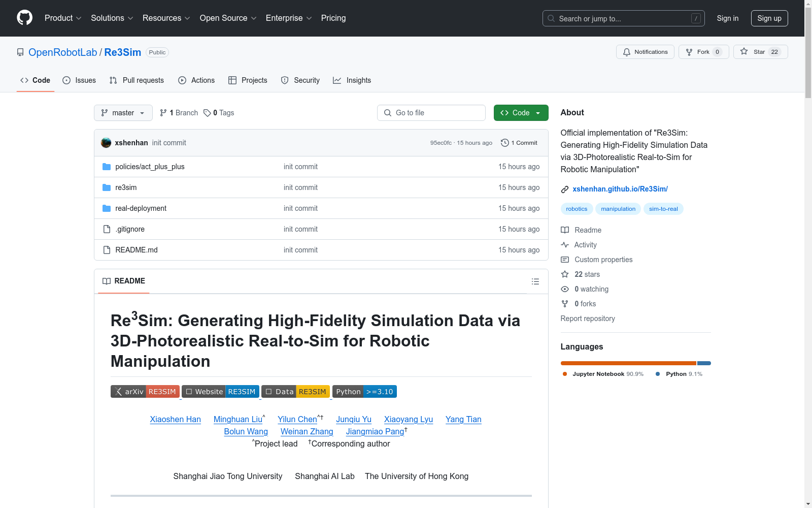
Task: Switch to the Pull requests tab
Action: click(x=137, y=80)
